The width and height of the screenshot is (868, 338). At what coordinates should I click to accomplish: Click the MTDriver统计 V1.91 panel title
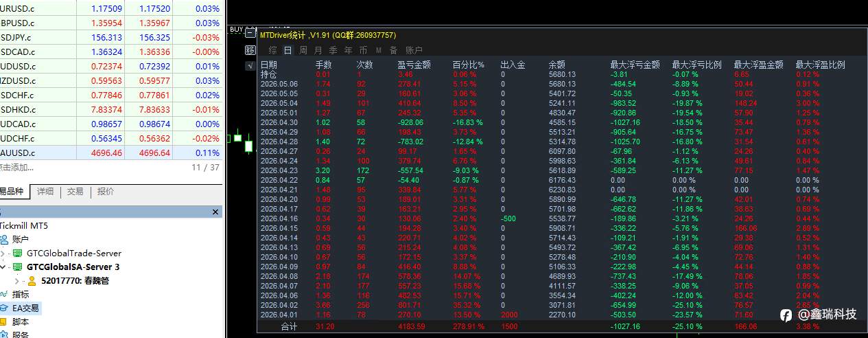click(x=328, y=35)
